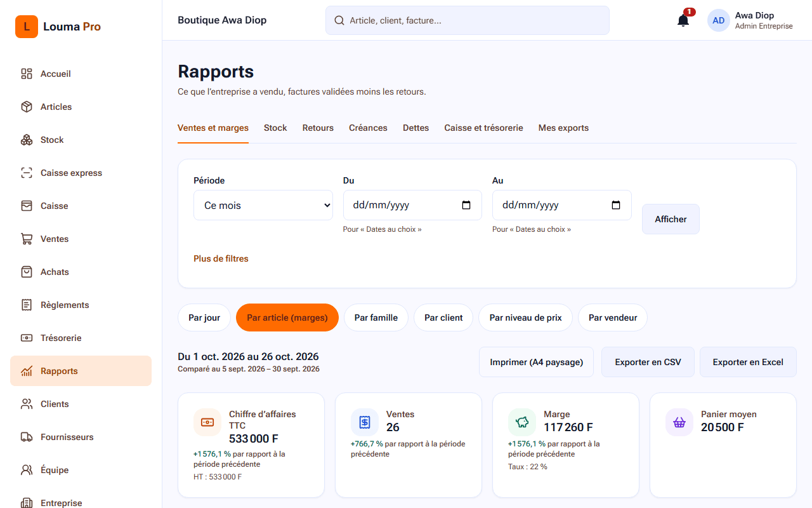Click the Trésorerie banknote icon
This screenshot has width=812, height=508.
coord(27,338)
